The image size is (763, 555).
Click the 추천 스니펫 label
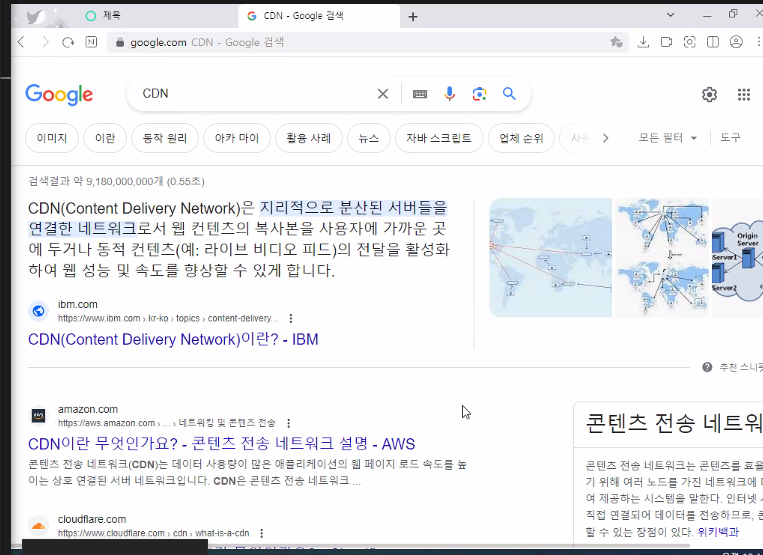tap(741, 367)
